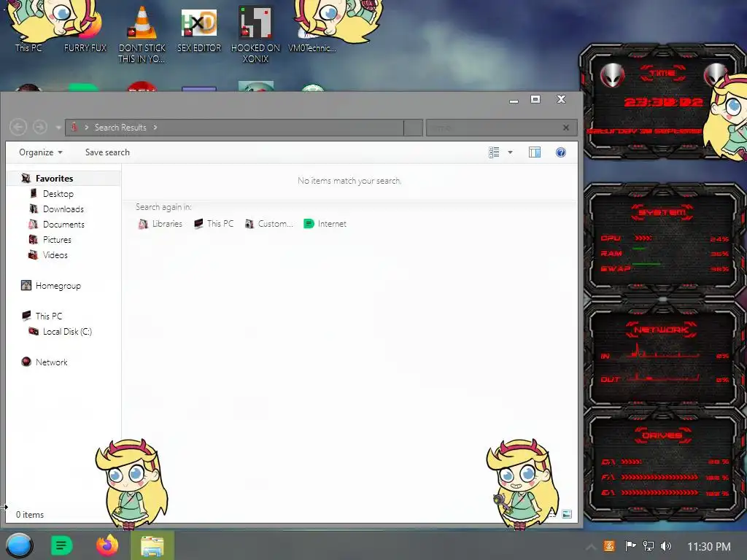
Task: Open Action Center flag icon
Action: [x=630, y=546]
